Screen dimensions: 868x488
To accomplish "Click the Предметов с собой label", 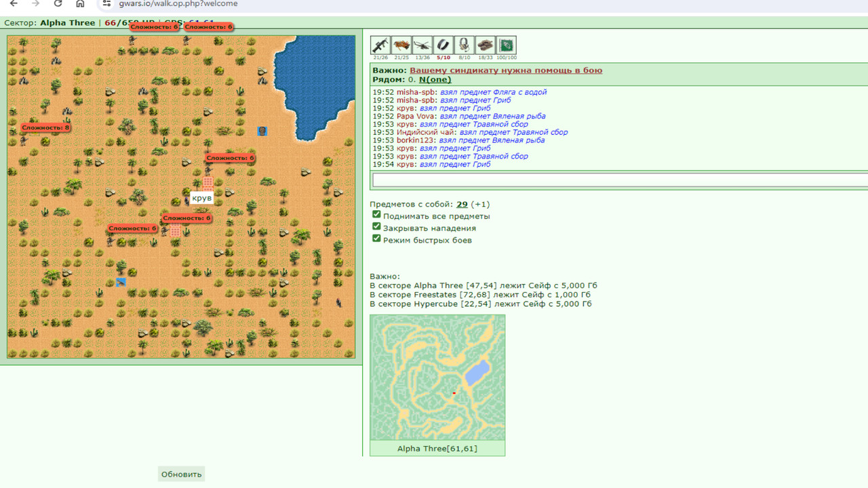I will 412,204.
